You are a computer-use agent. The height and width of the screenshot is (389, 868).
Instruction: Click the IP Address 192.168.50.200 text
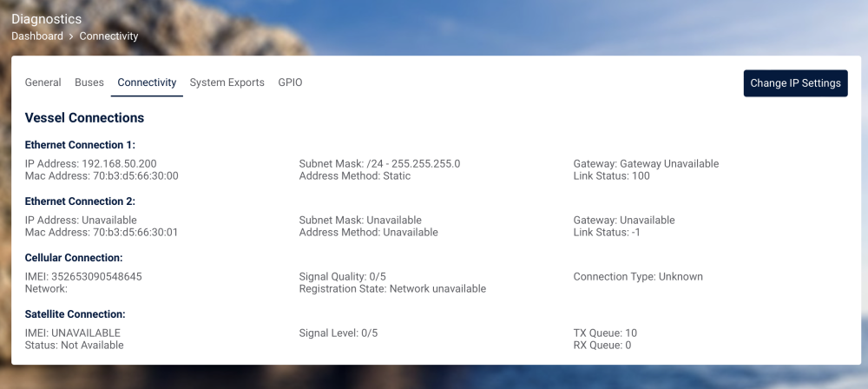point(90,163)
